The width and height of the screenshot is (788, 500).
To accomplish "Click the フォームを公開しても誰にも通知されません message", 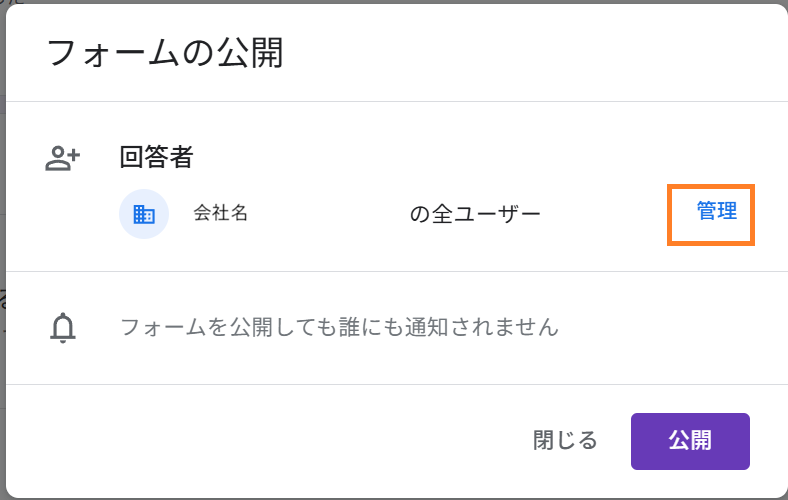I will tap(339, 327).
